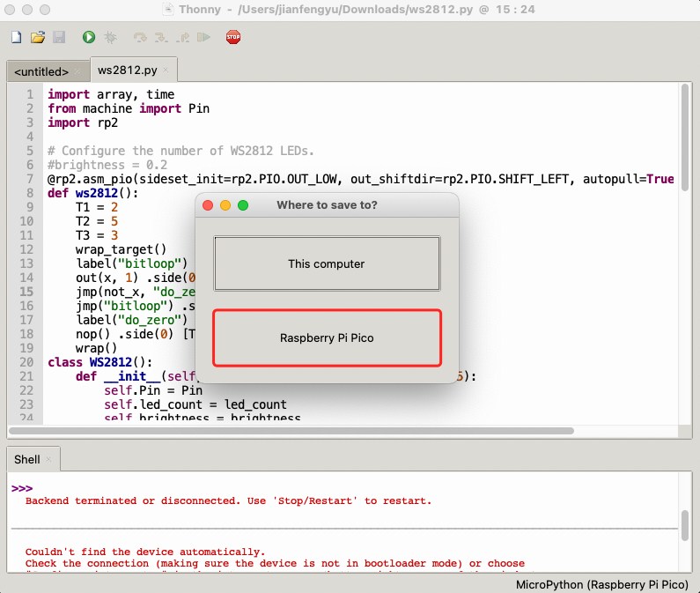This screenshot has width=700, height=593.
Task: Open MicroPython (Raspberry Pi Pico) interpreter selector
Action: (601, 584)
